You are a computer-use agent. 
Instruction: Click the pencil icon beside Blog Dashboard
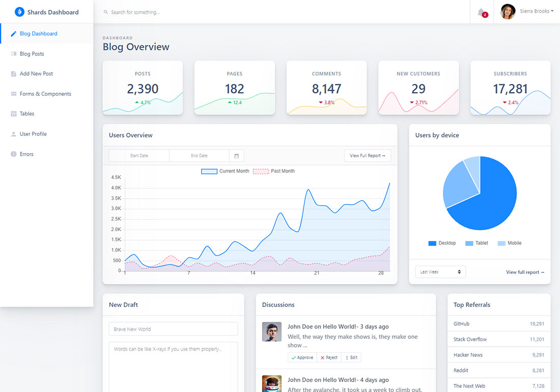(14, 34)
